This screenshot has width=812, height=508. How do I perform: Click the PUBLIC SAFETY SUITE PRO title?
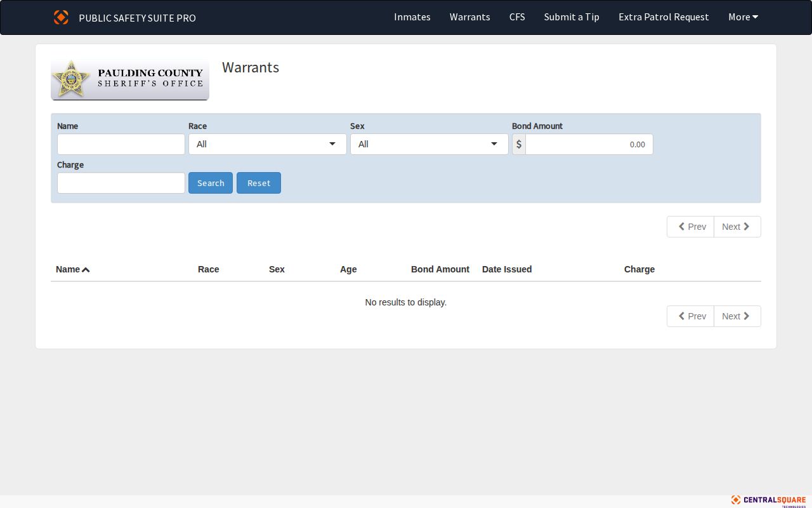137,18
